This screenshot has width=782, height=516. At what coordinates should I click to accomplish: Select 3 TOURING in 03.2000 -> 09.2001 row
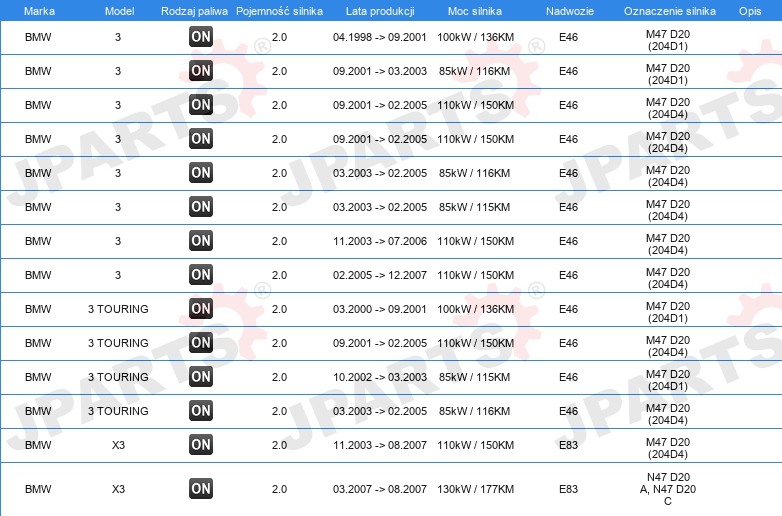(x=118, y=309)
